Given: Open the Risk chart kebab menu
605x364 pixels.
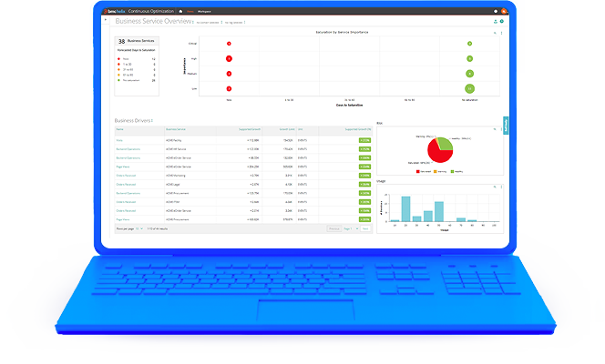Looking at the screenshot, I should pos(499,129).
